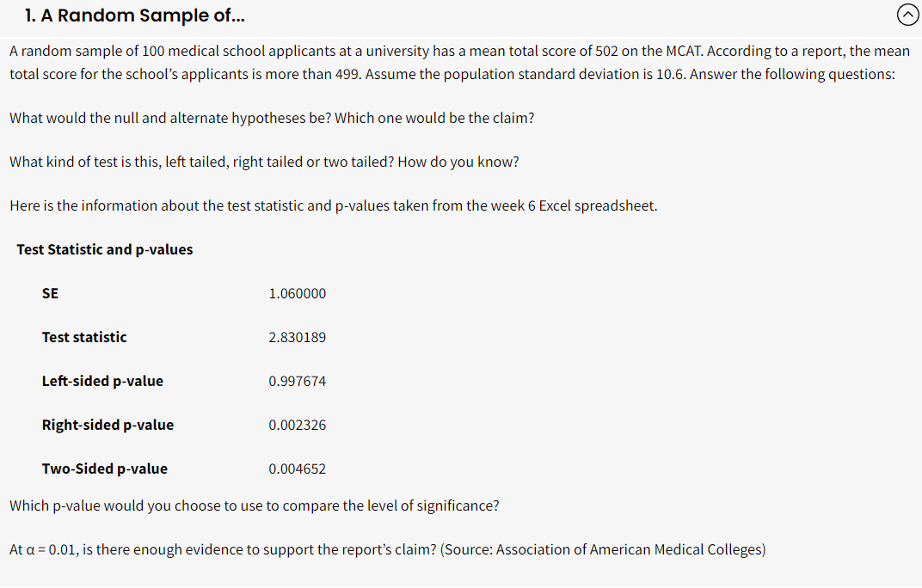The image size is (922, 588).
Task: Click the test statistic value 2.830189
Action: click(298, 337)
